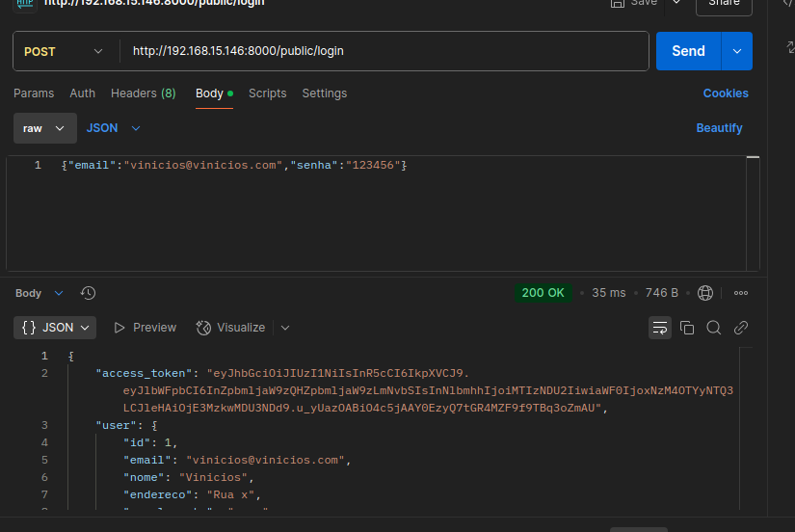Click the request title URL at top
The width and height of the screenshot is (795, 532).
point(154,3)
